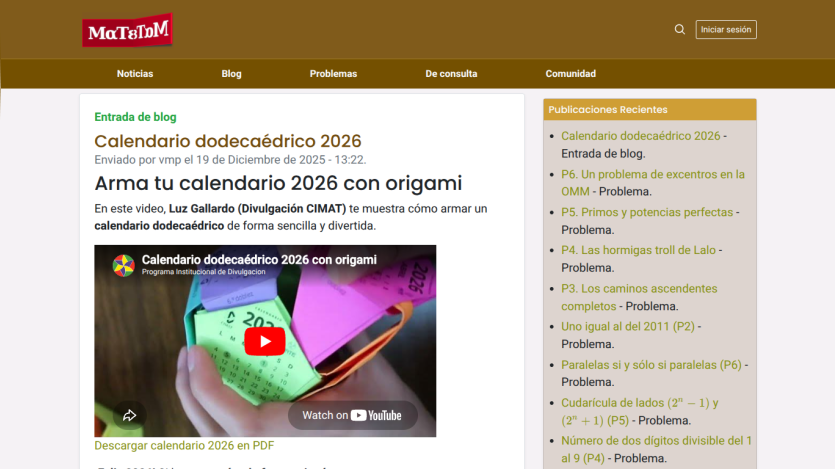Open P4. Las hormigas troll de Lalo
835x469 pixels.
point(638,250)
